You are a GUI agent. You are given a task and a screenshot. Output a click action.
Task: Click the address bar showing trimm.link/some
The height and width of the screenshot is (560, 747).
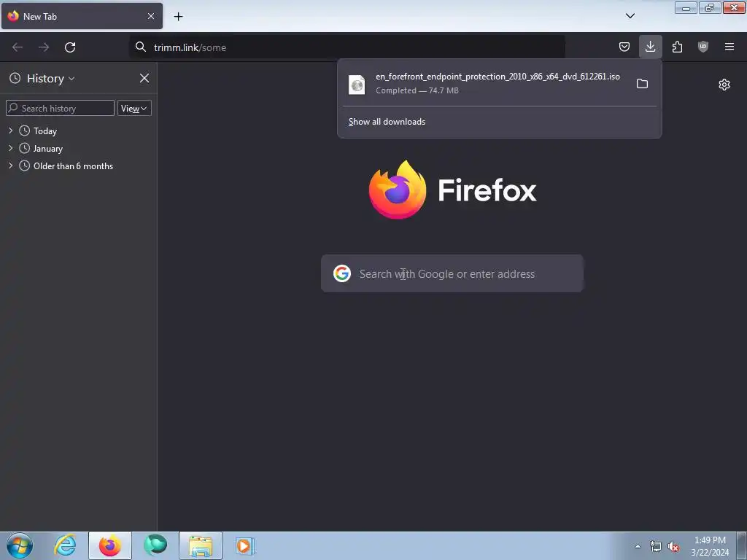pyautogui.click(x=347, y=47)
